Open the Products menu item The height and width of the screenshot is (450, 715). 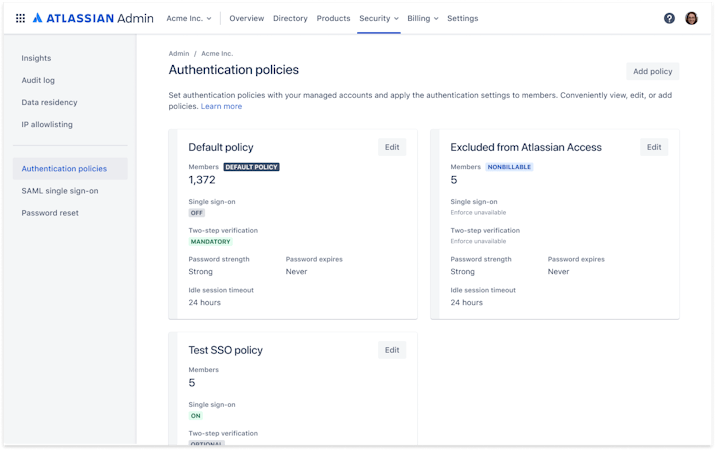point(333,18)
